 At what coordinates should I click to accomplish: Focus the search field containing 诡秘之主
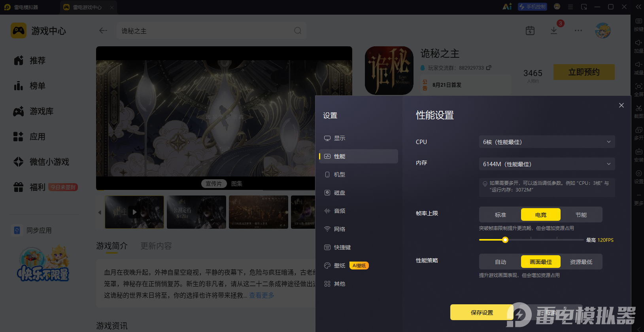(212, 30)
